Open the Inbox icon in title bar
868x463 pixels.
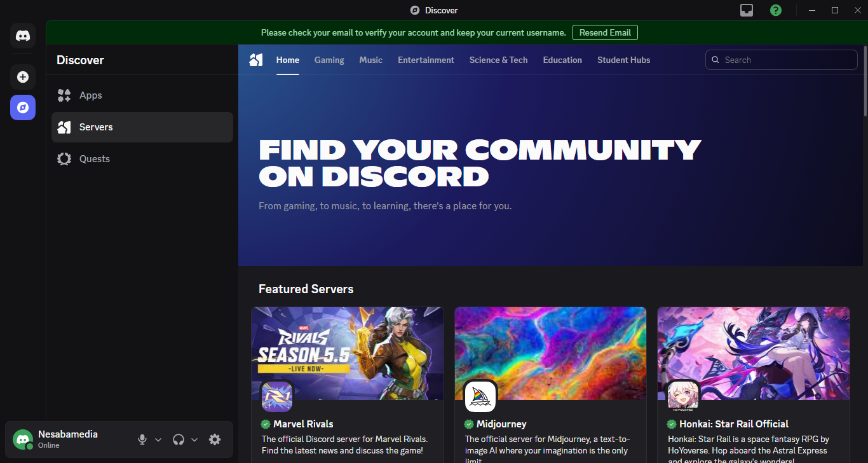(747, 10)
